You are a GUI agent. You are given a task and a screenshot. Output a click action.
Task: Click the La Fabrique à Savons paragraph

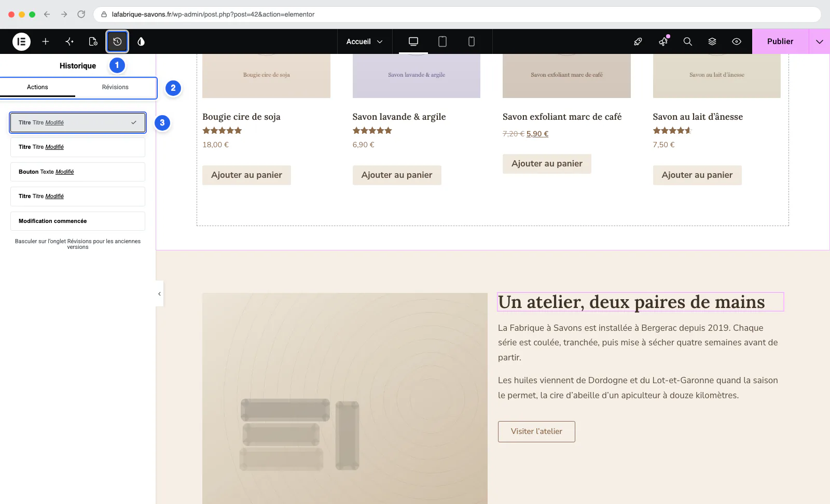[x=638, y=343]
